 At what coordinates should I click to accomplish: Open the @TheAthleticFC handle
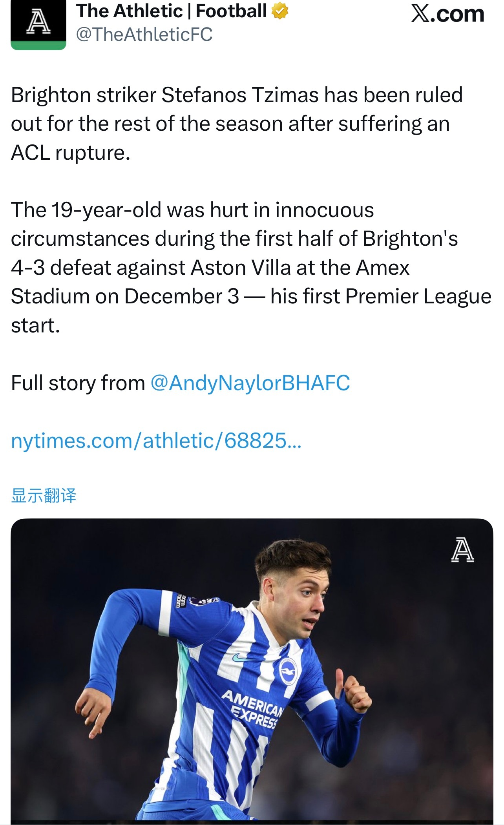point(144,35)
